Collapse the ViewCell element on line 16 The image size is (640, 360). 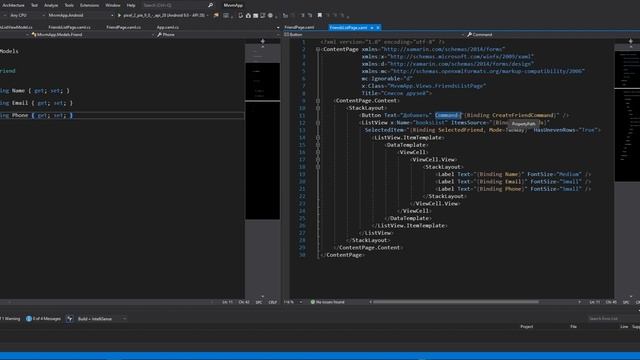pyautogui.click(x=318, y=152)
